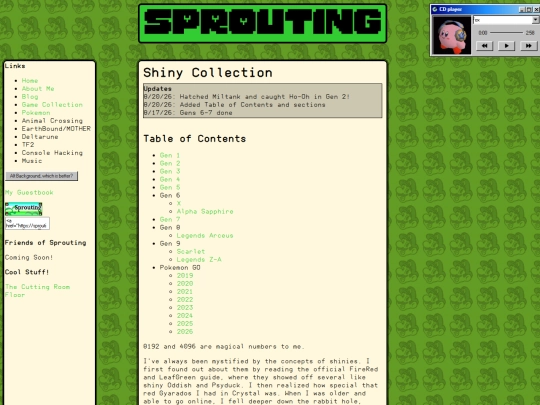
Task: Jump to Pokemon GO 2021 section
Action: [185, 292]
